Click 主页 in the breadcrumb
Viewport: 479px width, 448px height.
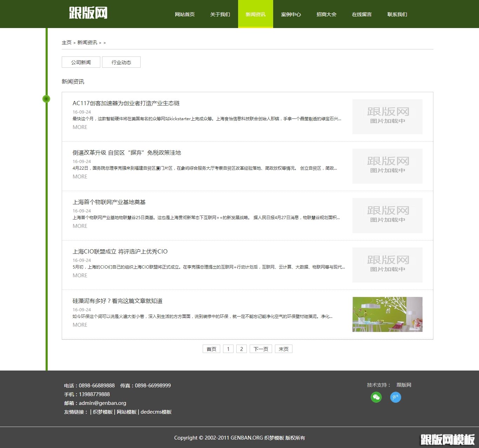tap(67, 42)
